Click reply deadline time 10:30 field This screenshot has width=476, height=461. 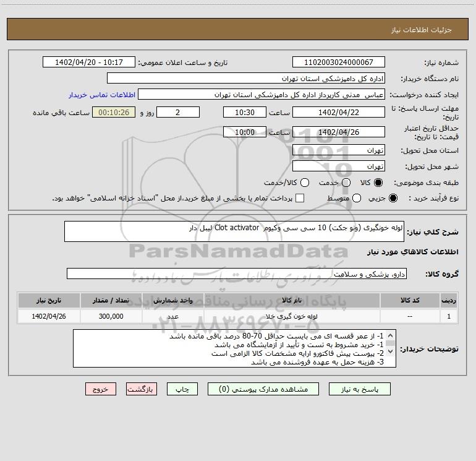tap(245, 112)
